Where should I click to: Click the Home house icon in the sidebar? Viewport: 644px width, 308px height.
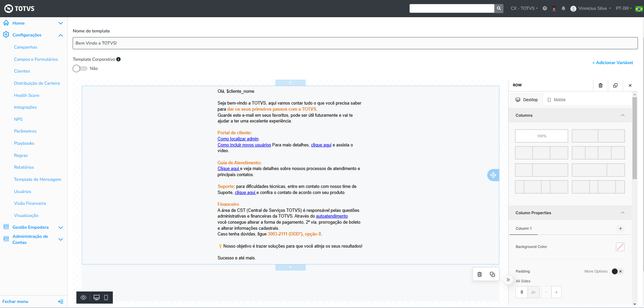6,23
